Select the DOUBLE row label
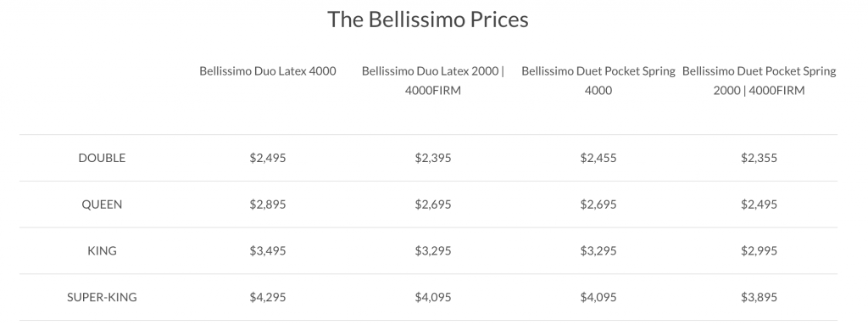The width and height of the screenshot is (868, 325). [102, 158]
